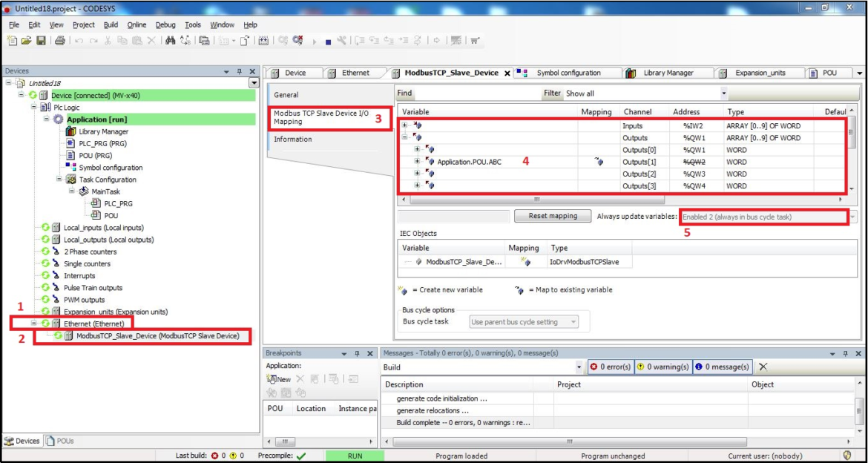Toggle the 0 message(s) filter
This screenshot has width=868, height=463.
coord(723,367)
